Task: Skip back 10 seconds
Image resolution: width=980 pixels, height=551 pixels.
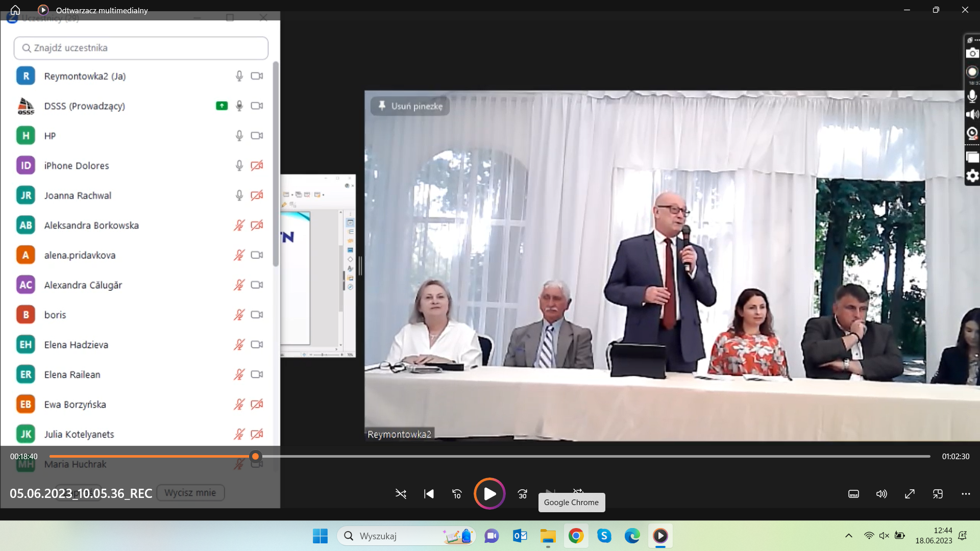Action: click(x=457, y=494)
